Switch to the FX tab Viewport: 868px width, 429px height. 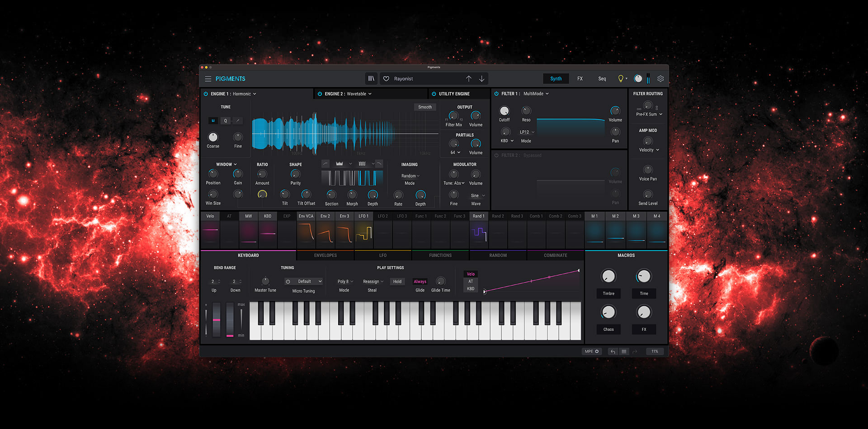pos(580,79)
